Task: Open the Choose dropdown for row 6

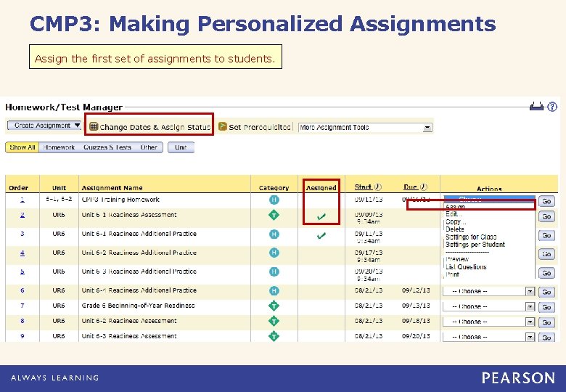Action: 488,291
